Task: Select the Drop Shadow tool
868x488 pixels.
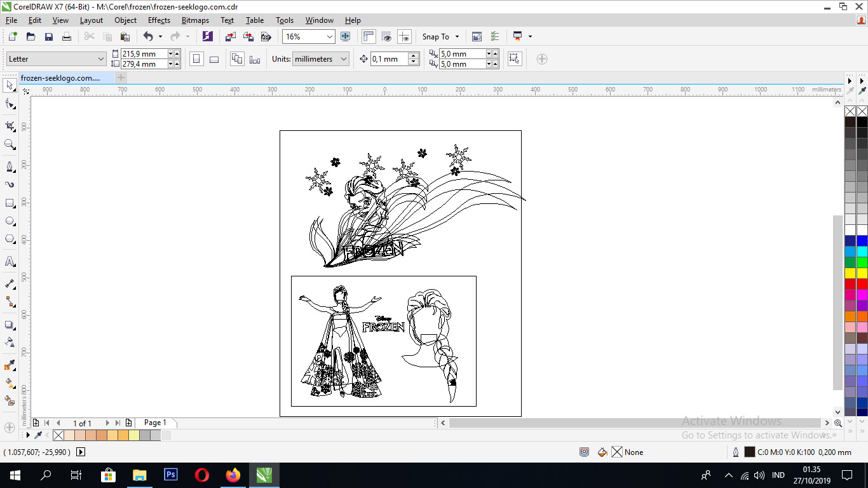Action: click(10, 324)
